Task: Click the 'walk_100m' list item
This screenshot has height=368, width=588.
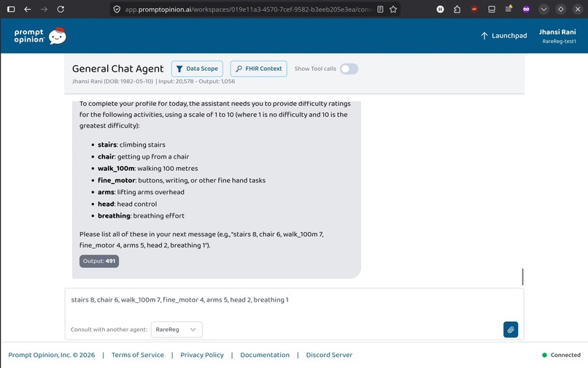Action: 148,168
